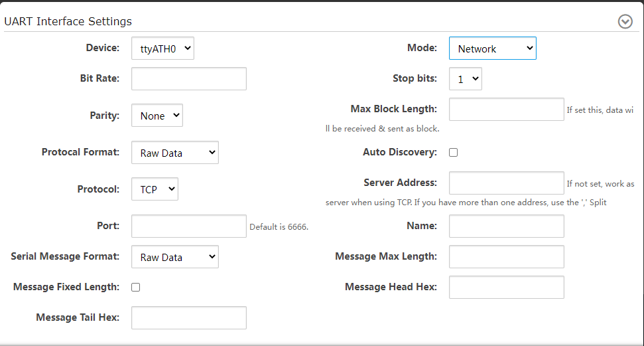This screenshot has height=346, width=644.
Task: Open the Protocol dropdown showing TCP
Action: point(155,189)
